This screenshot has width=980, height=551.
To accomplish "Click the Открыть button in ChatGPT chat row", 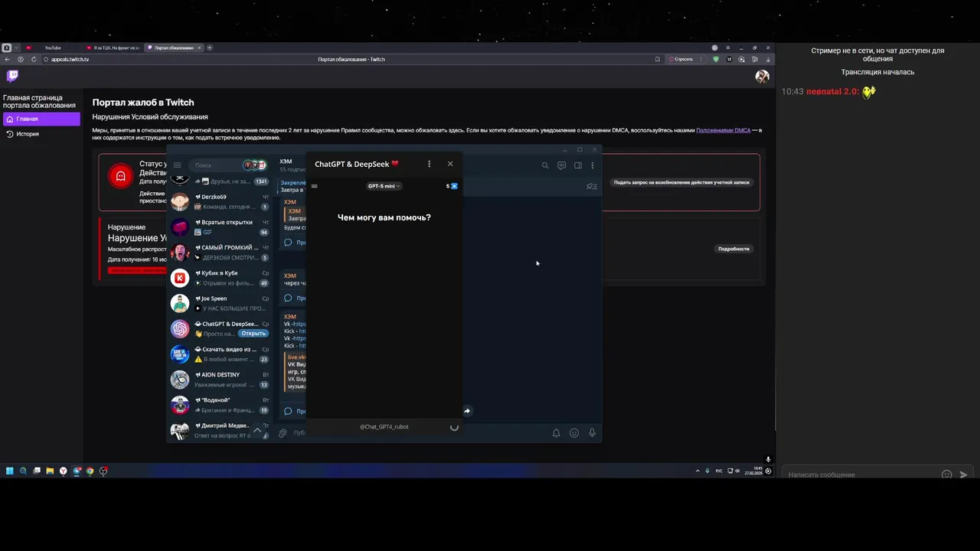I will tap(253, 334).
